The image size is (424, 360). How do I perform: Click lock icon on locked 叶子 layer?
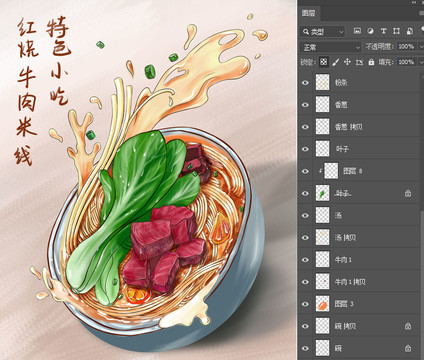408,193
